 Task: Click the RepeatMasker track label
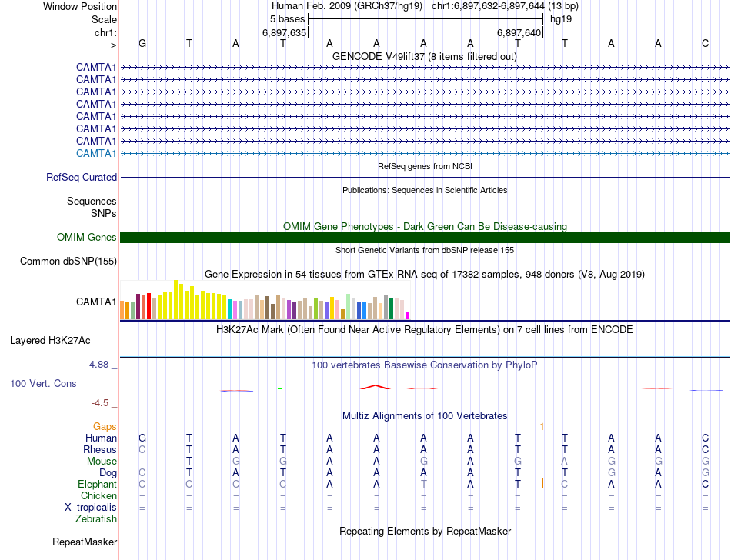[85, 542]
